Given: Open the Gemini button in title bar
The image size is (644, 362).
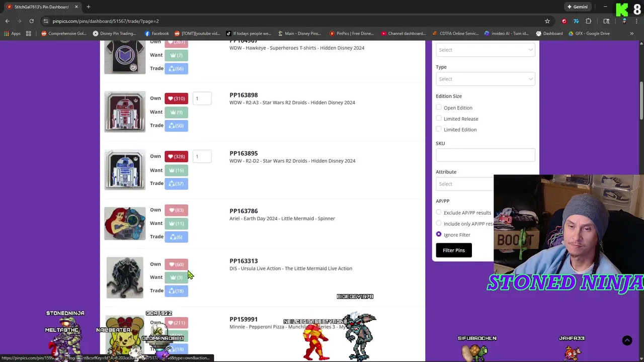Looking at the screenshot, I should [577, 7].
